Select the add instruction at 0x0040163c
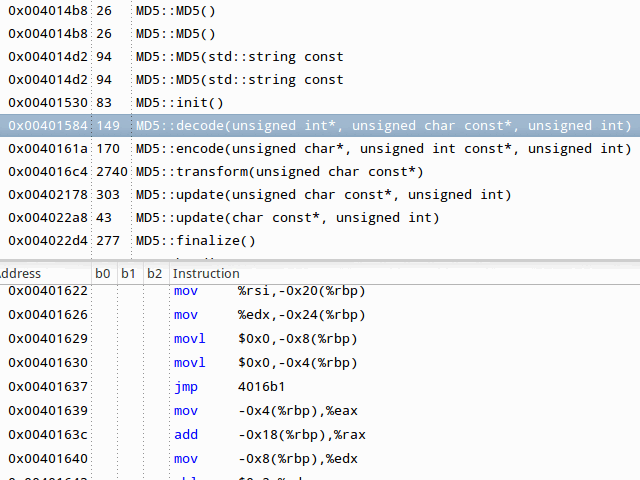The image size is (640, 480). [x=320, y=435]
